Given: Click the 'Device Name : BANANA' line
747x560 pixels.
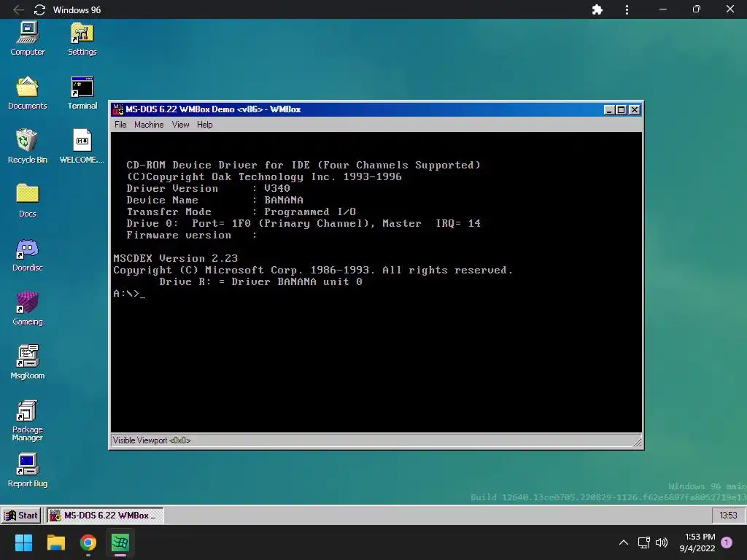Looking at the screenshot, I should 215,200.
